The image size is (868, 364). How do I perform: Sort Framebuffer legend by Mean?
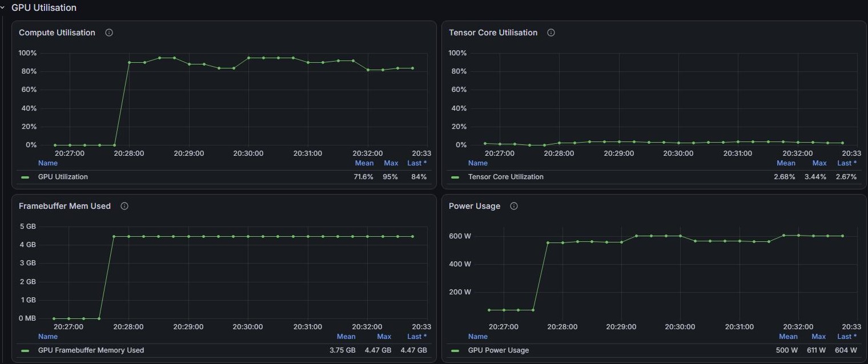[346, 337]
